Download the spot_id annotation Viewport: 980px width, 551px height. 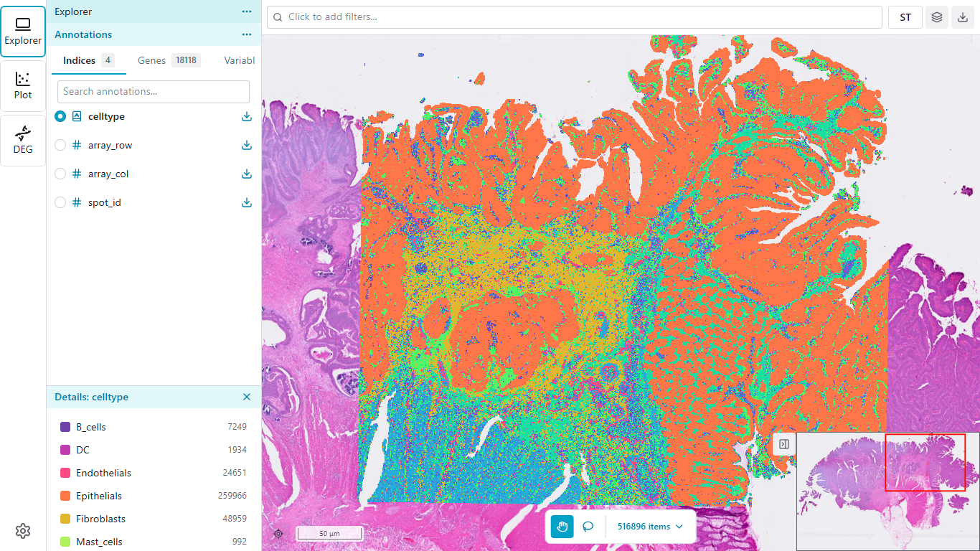[247, 202]
